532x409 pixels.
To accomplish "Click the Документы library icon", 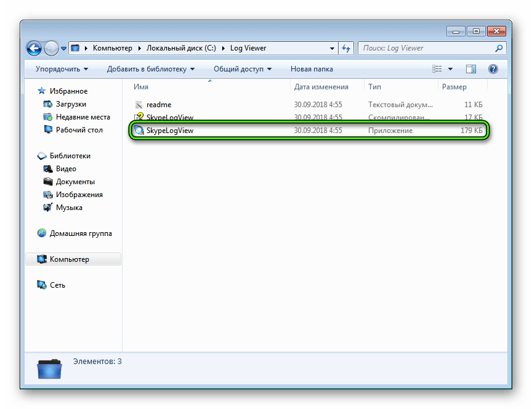I will click(x=48, y=182).
